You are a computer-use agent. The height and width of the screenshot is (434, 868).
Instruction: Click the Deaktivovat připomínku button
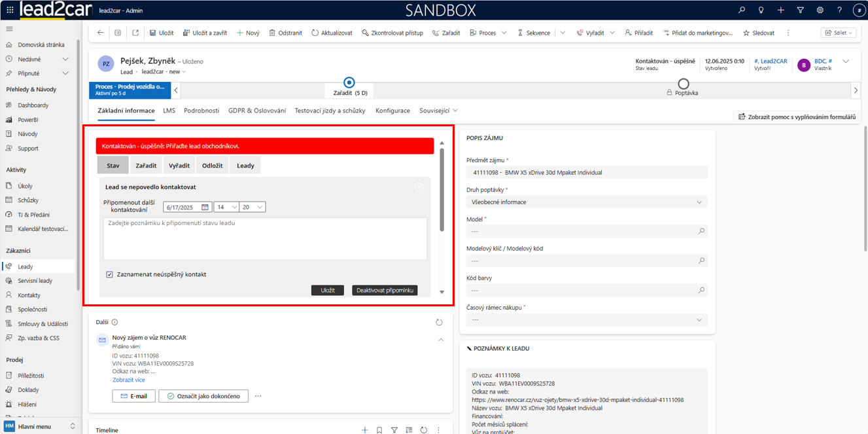(384, 290)
